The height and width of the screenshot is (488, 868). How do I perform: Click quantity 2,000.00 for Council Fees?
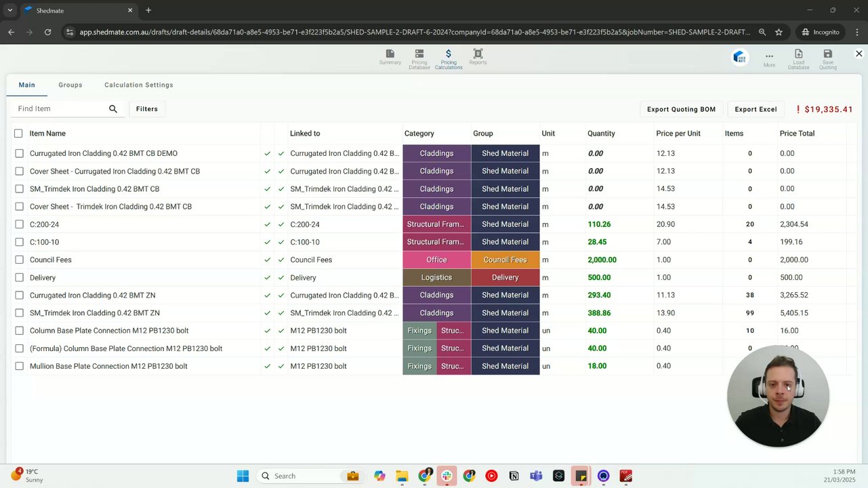pyautogui.click(x=602, y=260)
